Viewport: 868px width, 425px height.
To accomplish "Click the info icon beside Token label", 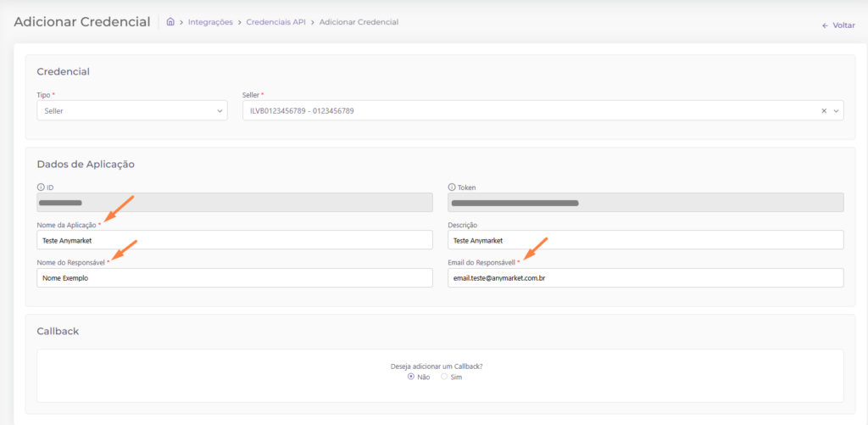I will 452,187.
